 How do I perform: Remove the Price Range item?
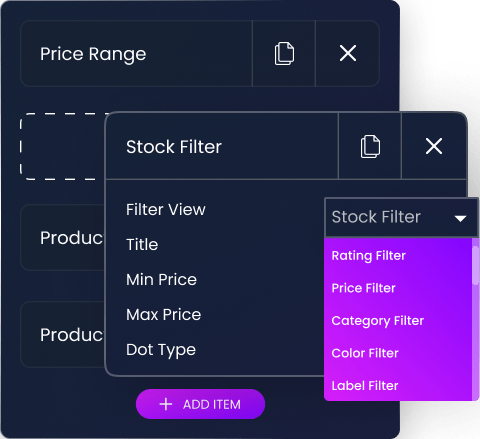click(348, 54)
